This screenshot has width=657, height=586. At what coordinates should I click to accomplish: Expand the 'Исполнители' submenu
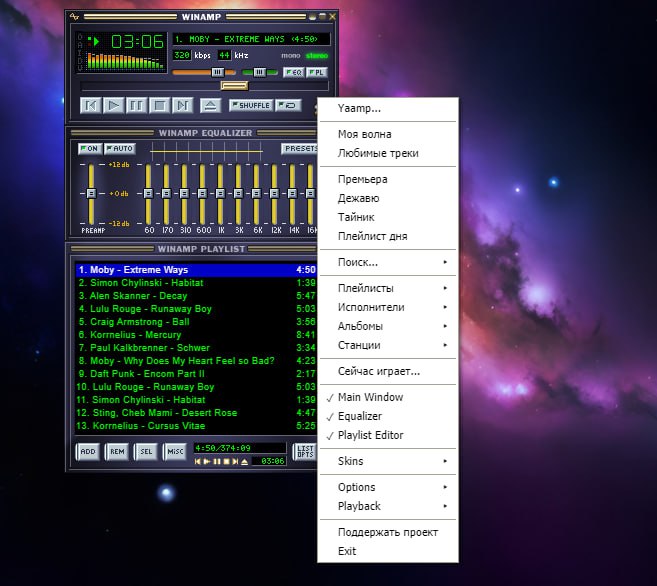[388, 307]
